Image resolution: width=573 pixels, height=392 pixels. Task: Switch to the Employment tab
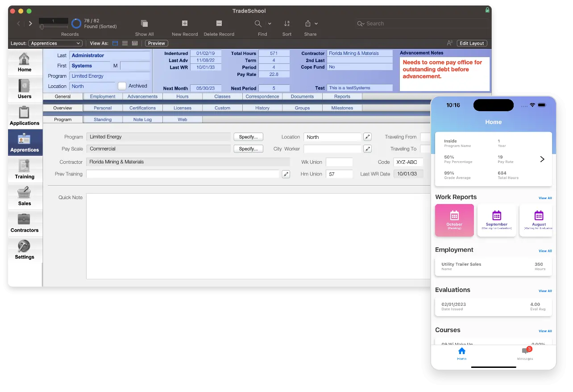pyautogui.click(x=103, y=96)
